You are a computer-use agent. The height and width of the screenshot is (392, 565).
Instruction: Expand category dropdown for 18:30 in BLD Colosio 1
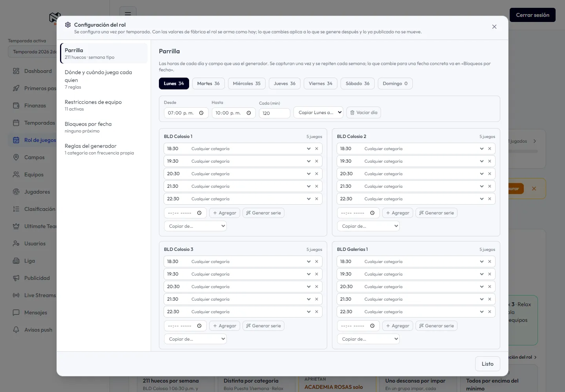tap(309, 149)
